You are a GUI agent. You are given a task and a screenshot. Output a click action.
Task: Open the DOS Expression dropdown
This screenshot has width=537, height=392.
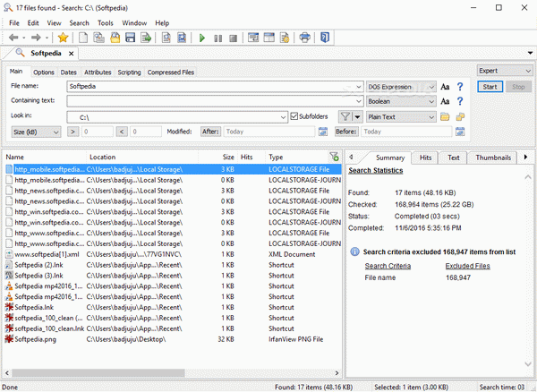(x=401, y=87)
